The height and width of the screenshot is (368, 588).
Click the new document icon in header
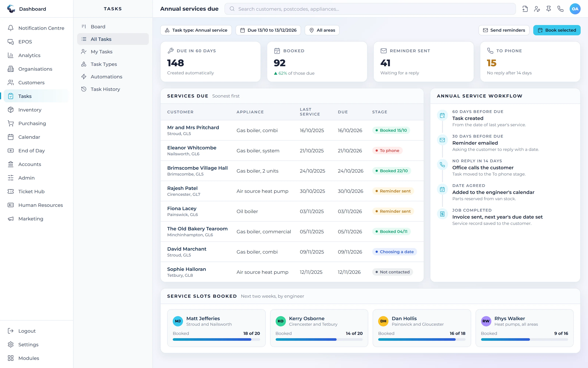525,9
